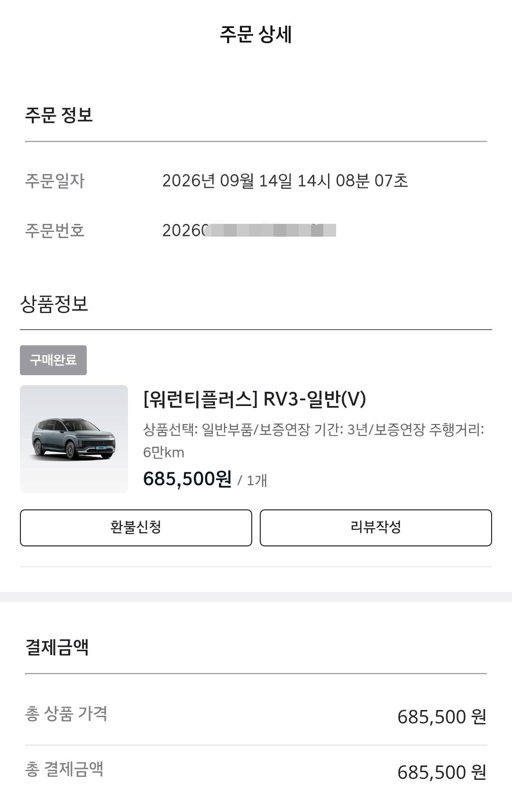Open the [워런티플러스] RV3-일반(V) product title
This screenshot has width=512, height=812.
coord(255,399)
